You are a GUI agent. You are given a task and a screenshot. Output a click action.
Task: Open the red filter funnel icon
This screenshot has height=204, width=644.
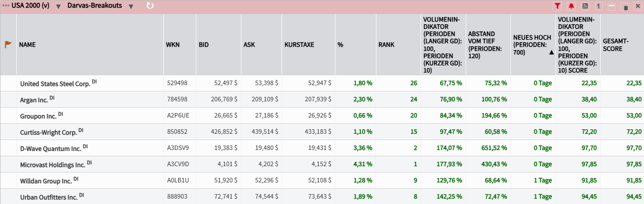[558, 6]
